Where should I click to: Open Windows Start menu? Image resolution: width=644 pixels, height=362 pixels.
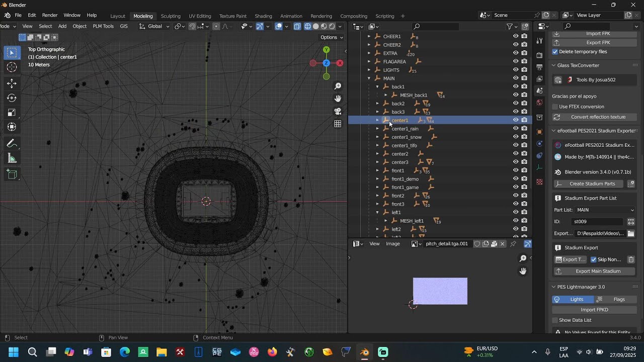coord(13,352)
